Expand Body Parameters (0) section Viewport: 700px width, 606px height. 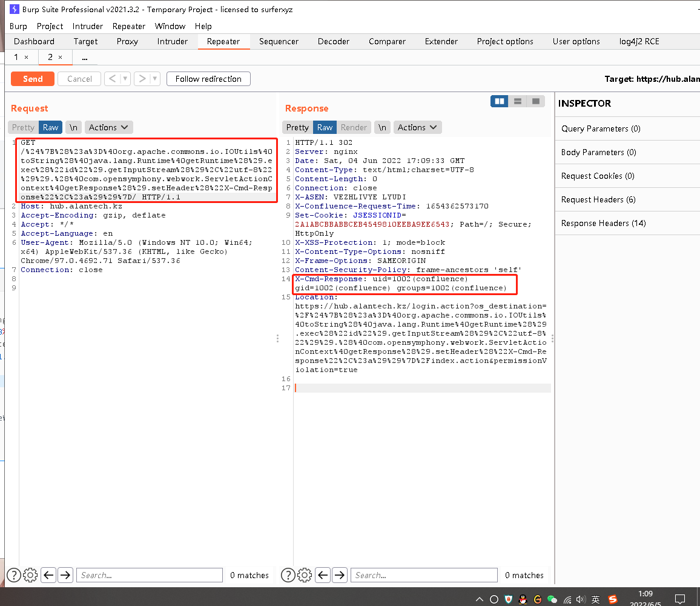(628, 152)
